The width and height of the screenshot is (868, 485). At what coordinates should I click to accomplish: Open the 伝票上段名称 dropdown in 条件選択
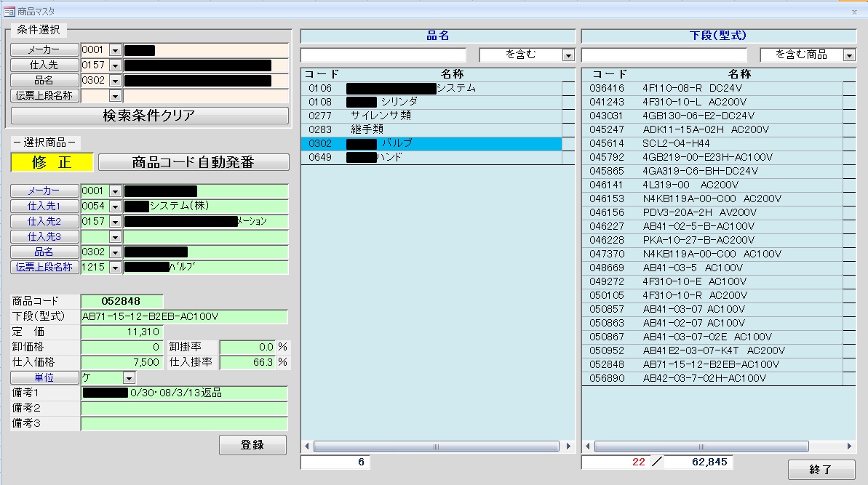click(x=115, y=96)
